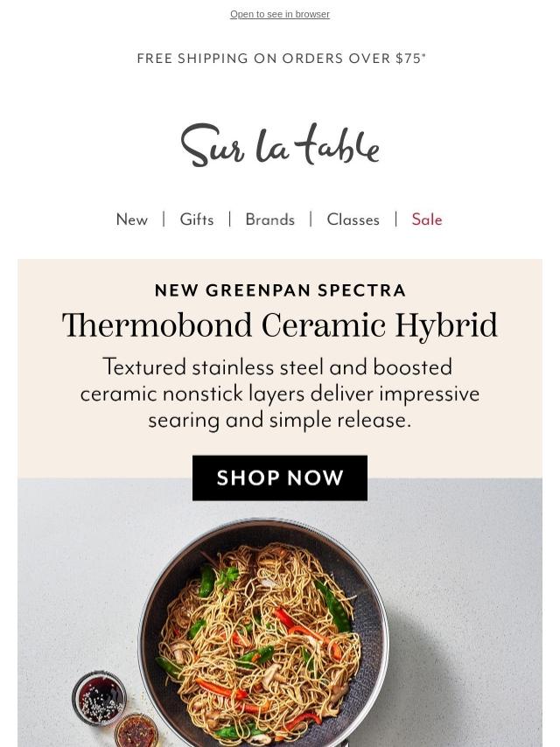The image size is (560, 747).
Task: Click the sesame seed sauce bowl
Action: 98,699
